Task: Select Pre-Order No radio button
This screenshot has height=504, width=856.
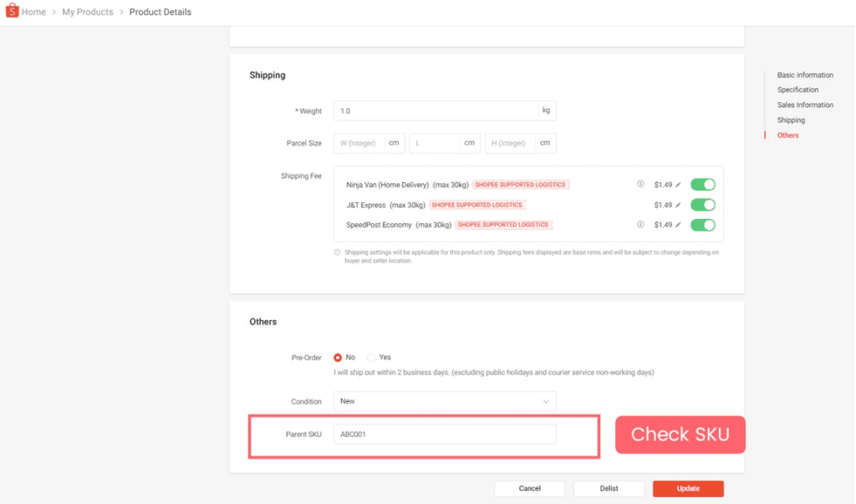Action: click(x=338, y=358)
